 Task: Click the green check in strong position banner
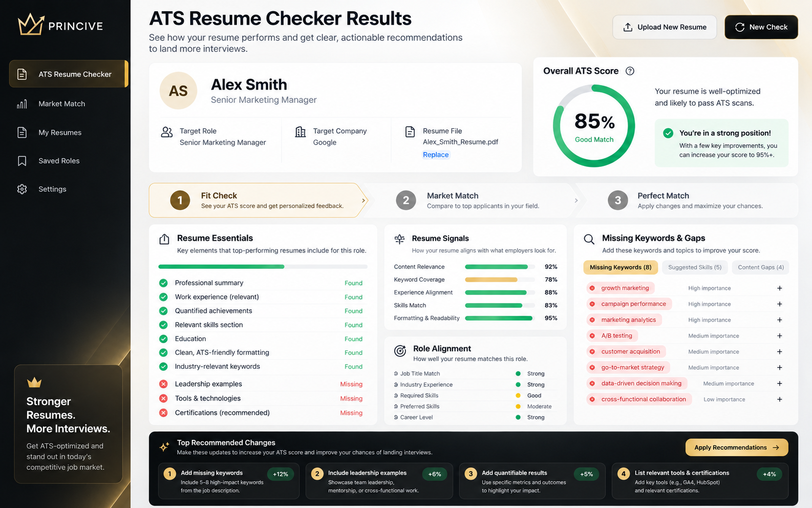click(668, 133)
